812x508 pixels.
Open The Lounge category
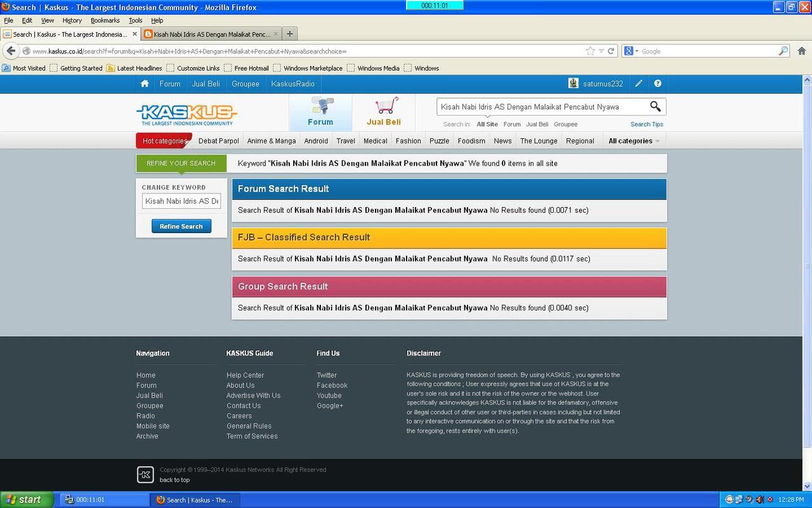point(539,141)
